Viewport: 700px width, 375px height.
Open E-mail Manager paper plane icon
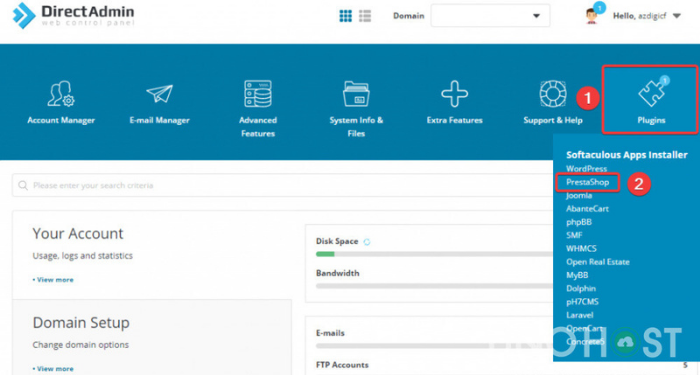click(159, 94)
